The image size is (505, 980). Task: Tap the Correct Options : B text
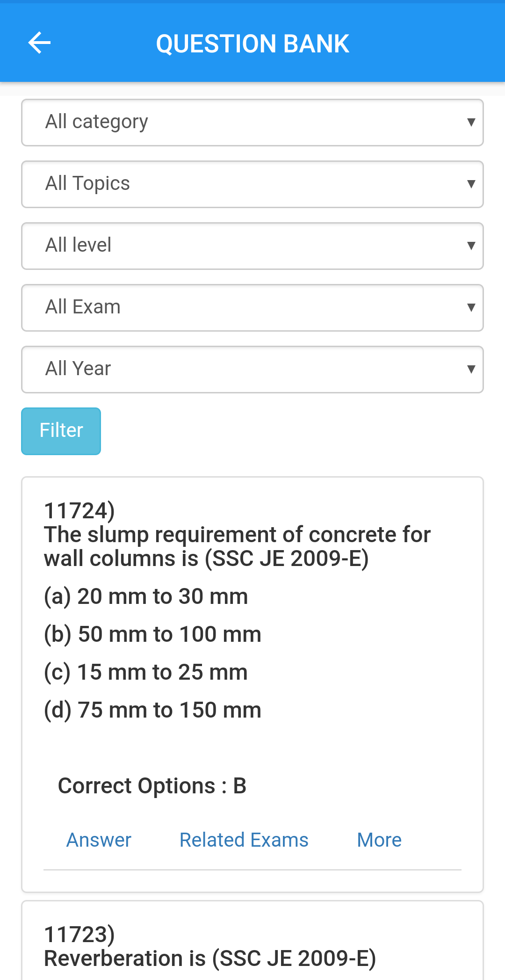[x=152, y=786]
